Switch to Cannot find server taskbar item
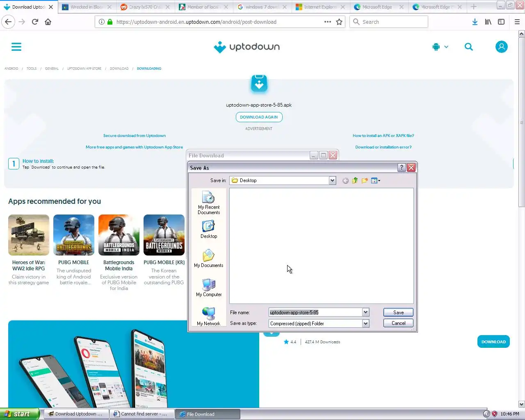 (x=142, y=414)
